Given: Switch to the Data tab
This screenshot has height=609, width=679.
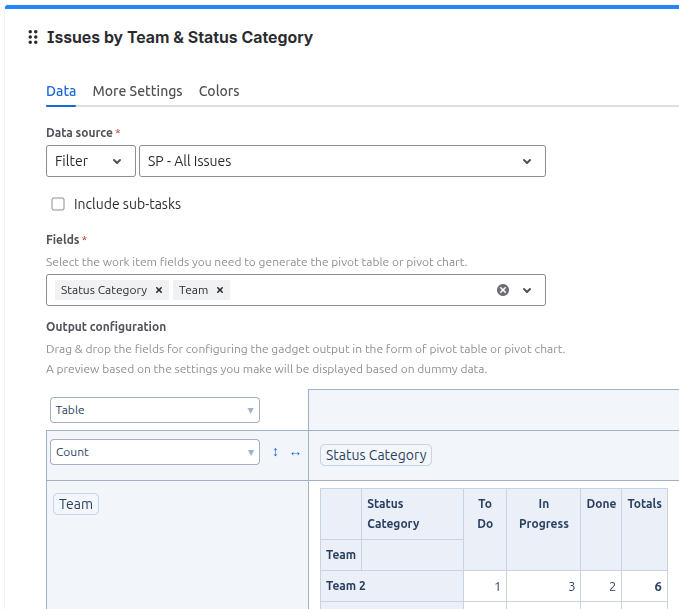Looking at the screenshot, I should [61, 91].
